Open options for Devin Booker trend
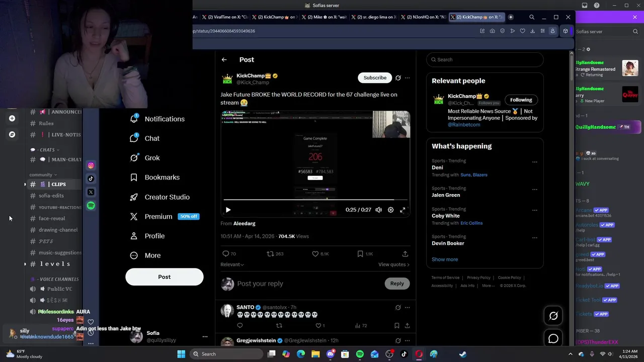The width and height of the screenshot is (644, 362). pos(534,238)
